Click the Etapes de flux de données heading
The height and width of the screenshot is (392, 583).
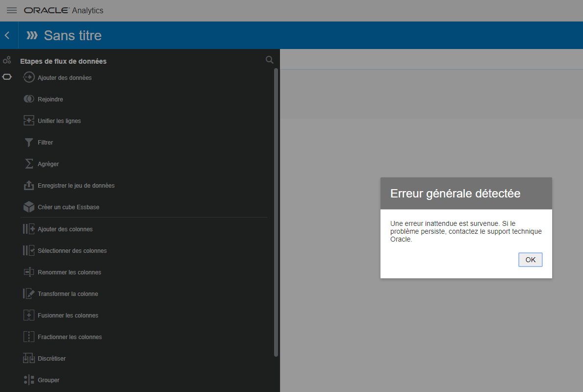coord(63,61)
